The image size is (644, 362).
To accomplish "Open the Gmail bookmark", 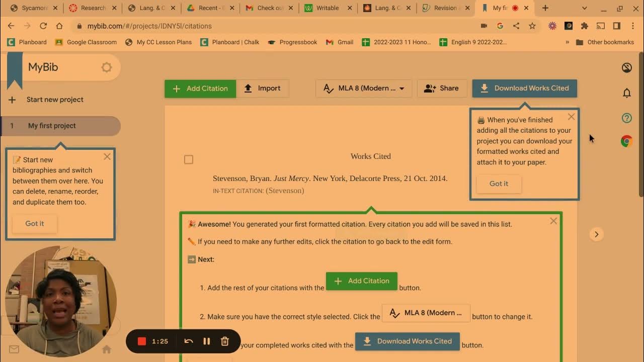I will pos(340,42).
